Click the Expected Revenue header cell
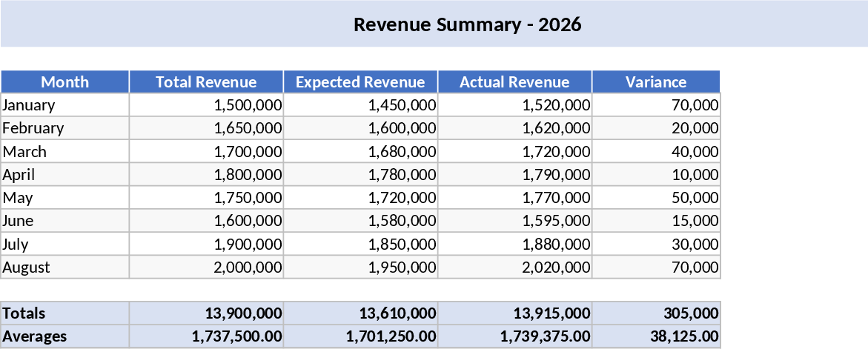 pyautogui.click(x=360, y=82)
